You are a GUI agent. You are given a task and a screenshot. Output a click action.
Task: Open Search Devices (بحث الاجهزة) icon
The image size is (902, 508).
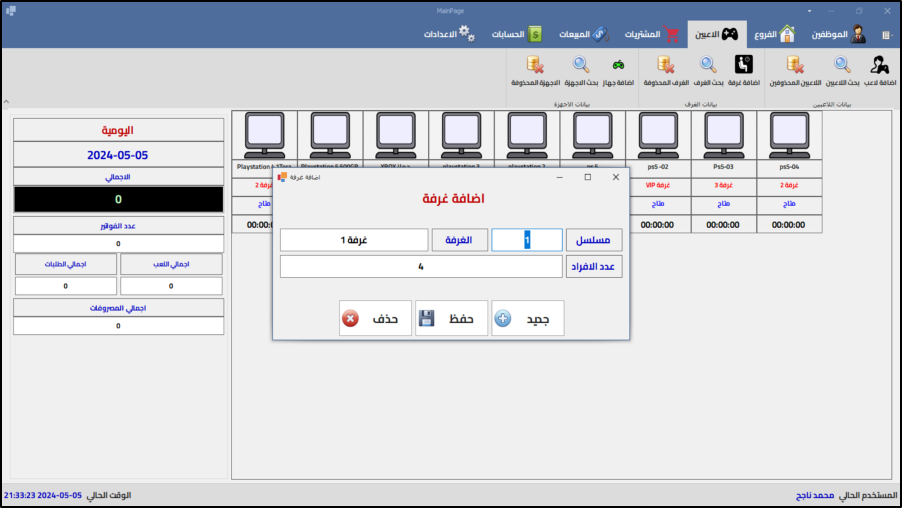581,66
